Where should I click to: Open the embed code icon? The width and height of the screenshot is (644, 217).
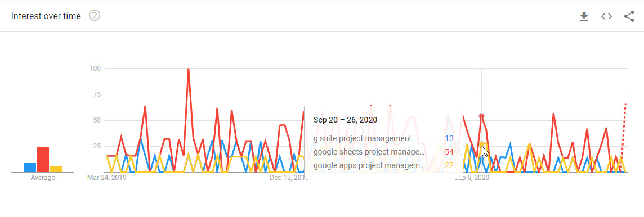pos(606,16)
